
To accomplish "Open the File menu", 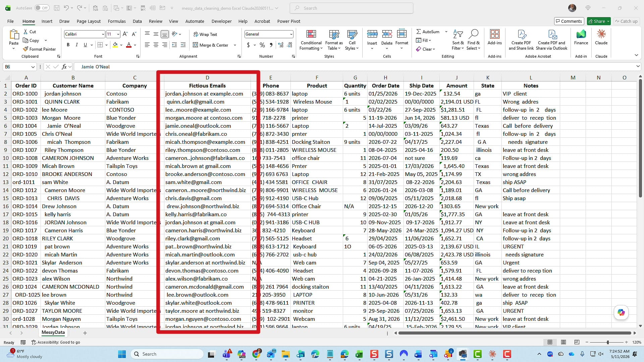I will pyautogui.click(x=10, y=21).
